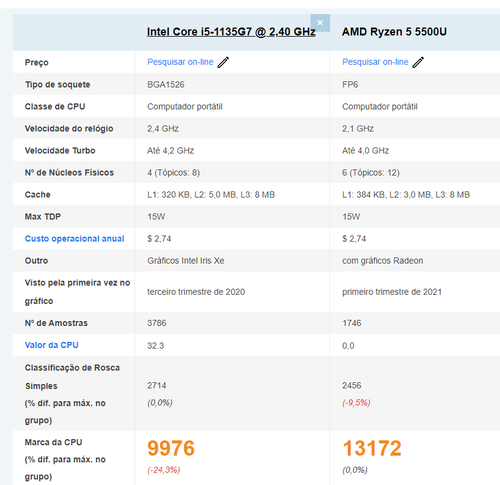Select the 3786 sample count cell
The image size is (500, 485).
click(157, 323)
